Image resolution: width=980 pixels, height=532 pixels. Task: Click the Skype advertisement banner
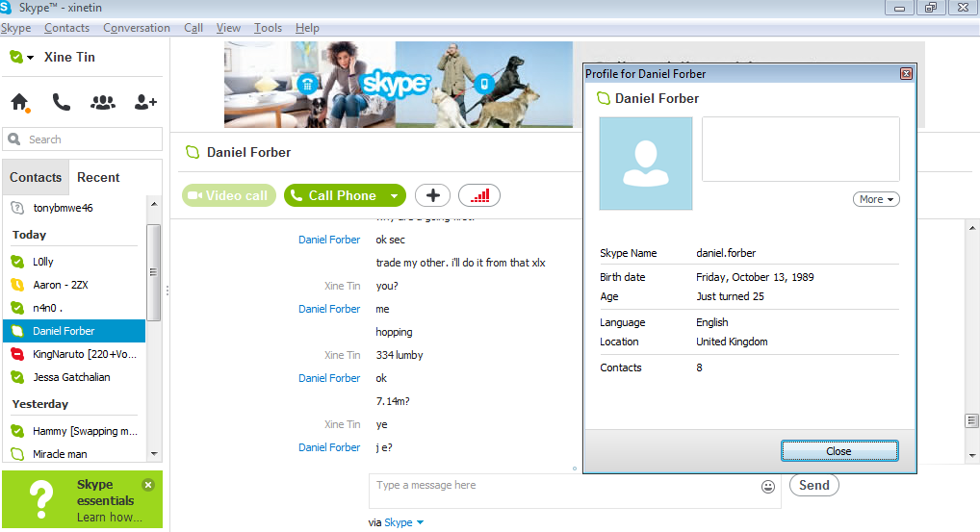click(x=399, y=85)
